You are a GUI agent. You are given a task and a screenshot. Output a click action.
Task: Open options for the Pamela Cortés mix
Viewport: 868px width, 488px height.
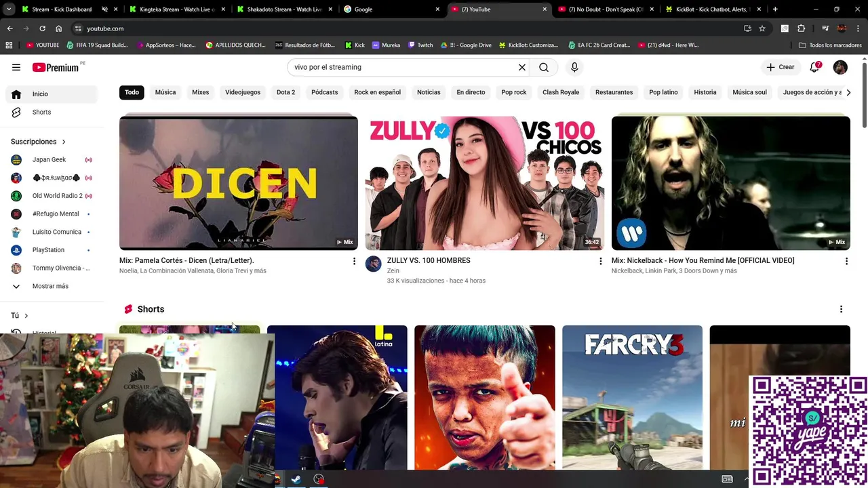354,261
